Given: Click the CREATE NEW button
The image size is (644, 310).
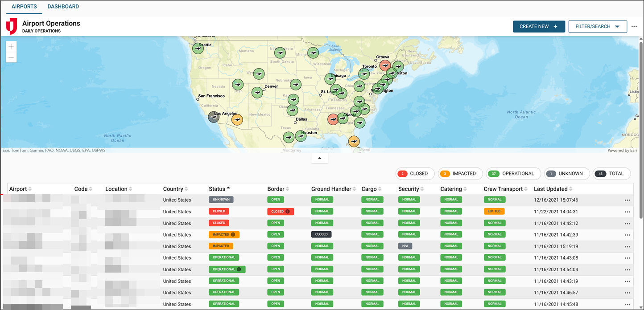Looking at the screenshot, I should point(539,26).
